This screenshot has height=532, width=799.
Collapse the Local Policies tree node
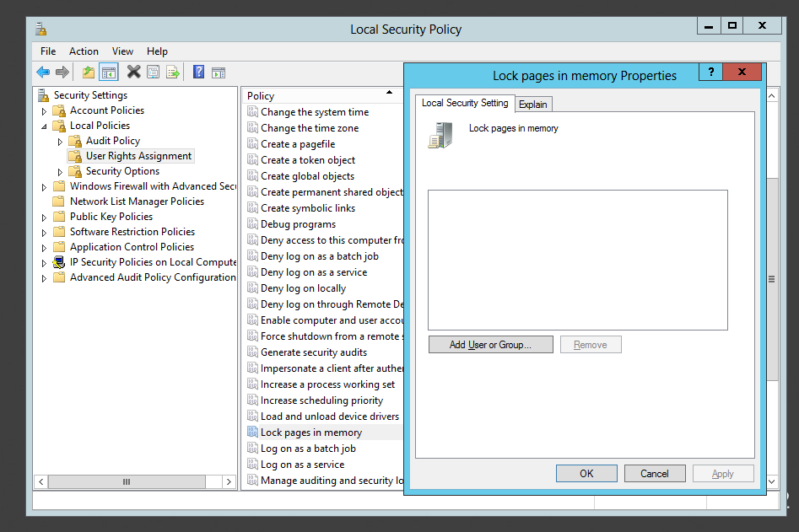(x=44, y=126)
